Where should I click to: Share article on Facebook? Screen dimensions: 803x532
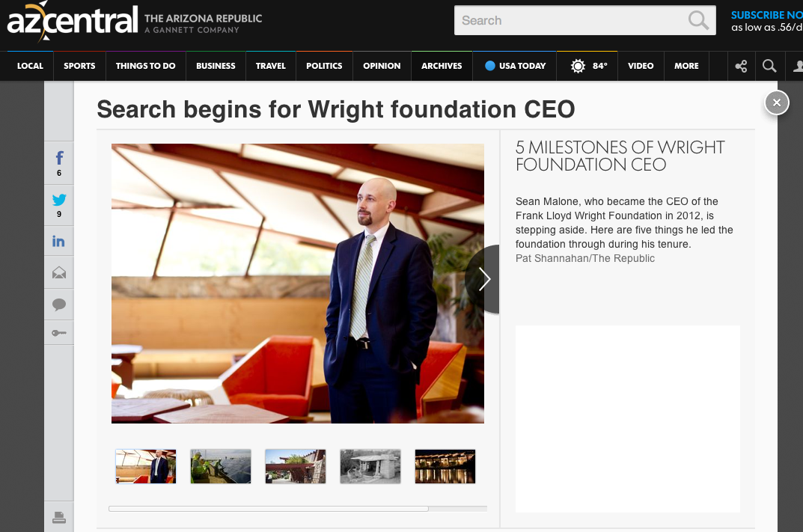(x=59, y=163)
